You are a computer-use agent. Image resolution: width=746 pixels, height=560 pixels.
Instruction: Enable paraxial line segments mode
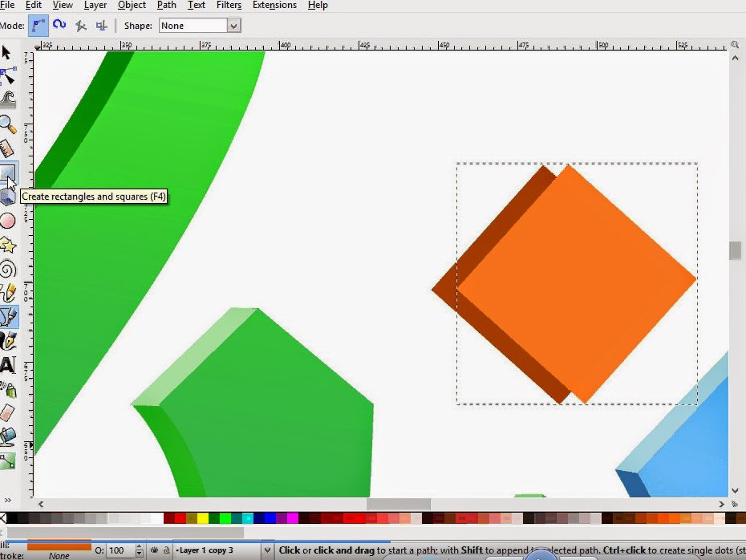coord(101,26)
